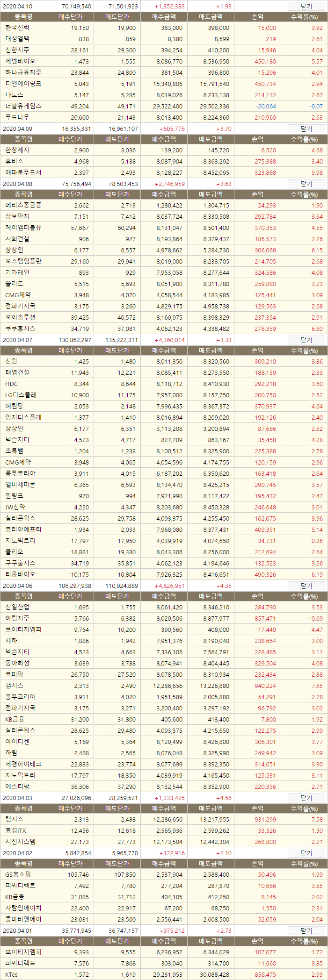Screen dimensions: 328x980
Task: Select the 푸드나무 row name
Action: click(x=17, y=117)
